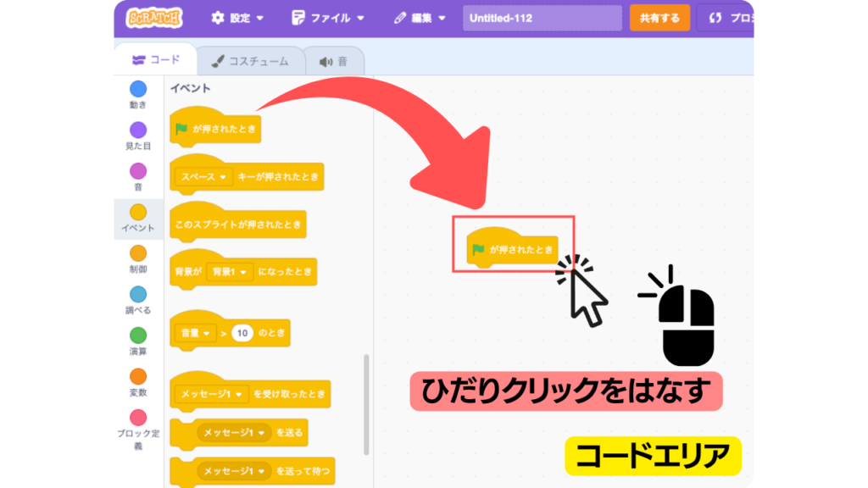The height and width of the screenshot is (488, 868).
Task: Select the ブロック定義 my blocks category circle
Action: click(x=138, y=417)
